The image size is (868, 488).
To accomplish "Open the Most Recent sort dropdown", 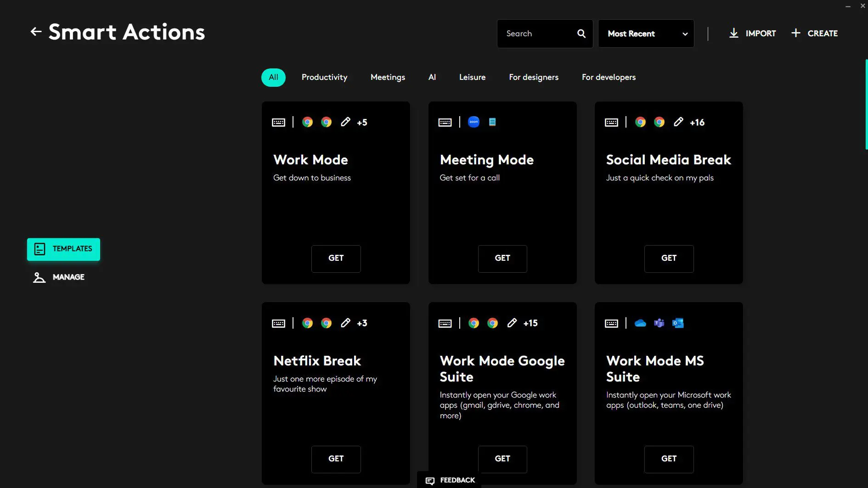I will pos(646,34).
